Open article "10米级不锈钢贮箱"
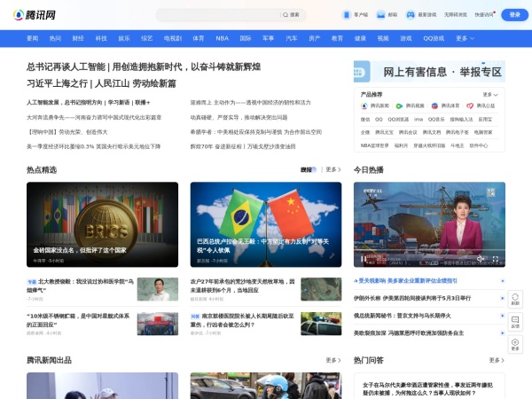532x399 pixels. click(78, 320)
